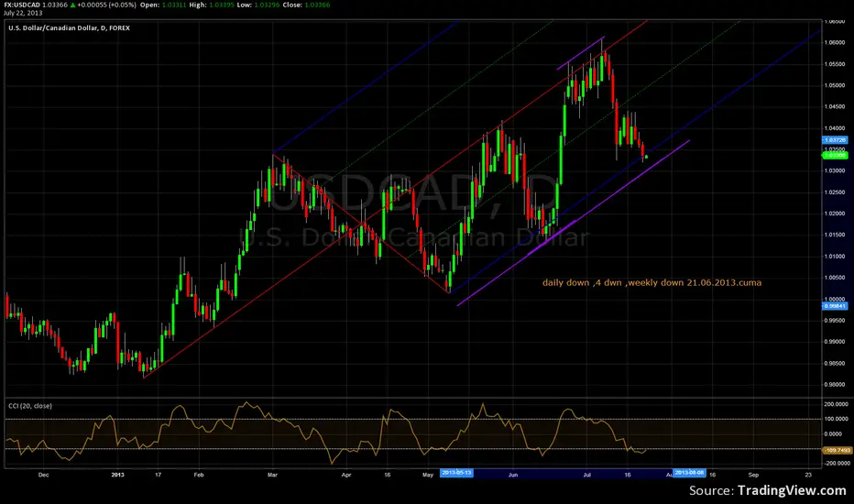
Task: Click the 1.02500 price axis label
Action: (835, 192)
